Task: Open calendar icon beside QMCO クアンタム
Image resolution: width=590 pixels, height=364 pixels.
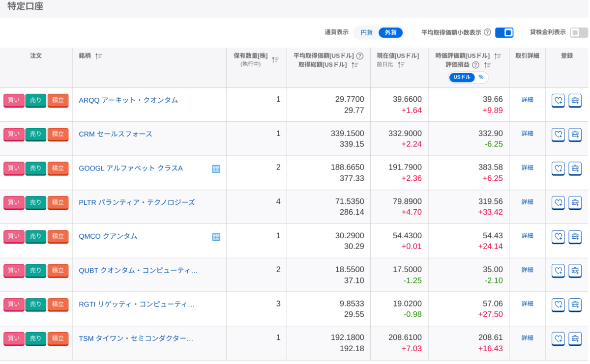Action: click(x=216, y=237)
